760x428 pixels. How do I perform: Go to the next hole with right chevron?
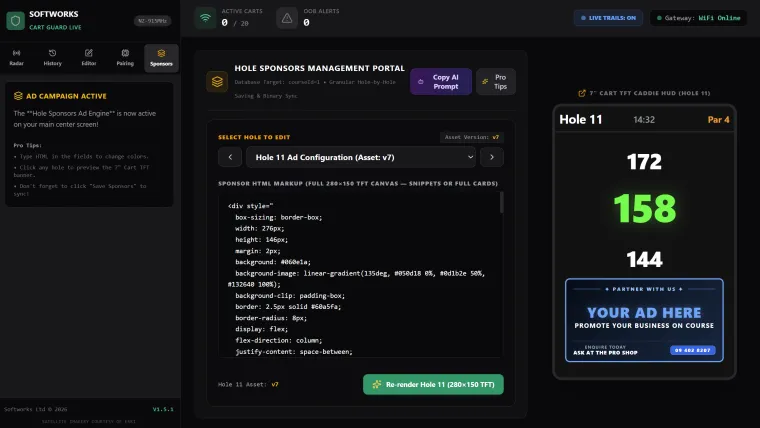pyautogui.click(x=492, y=157)
